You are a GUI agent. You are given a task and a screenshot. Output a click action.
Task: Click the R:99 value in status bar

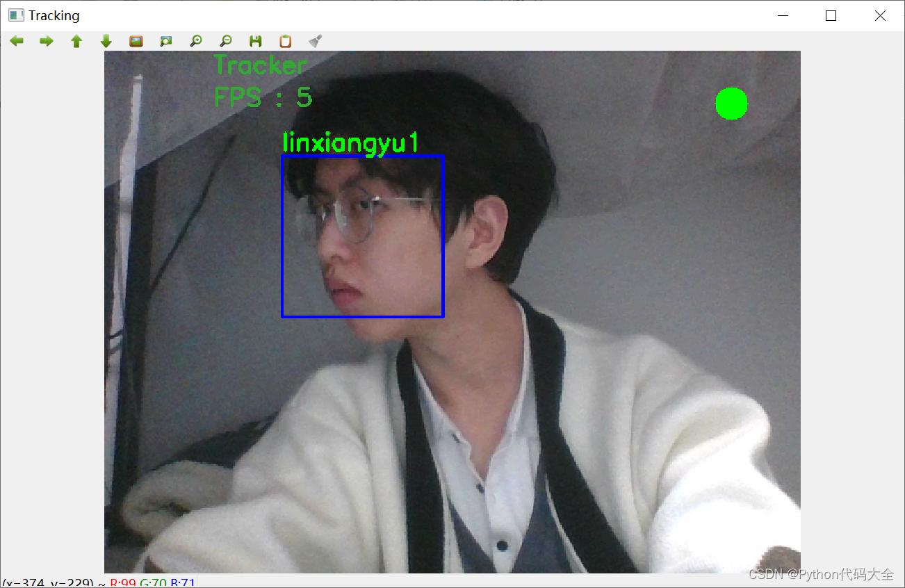pos(123,582)
